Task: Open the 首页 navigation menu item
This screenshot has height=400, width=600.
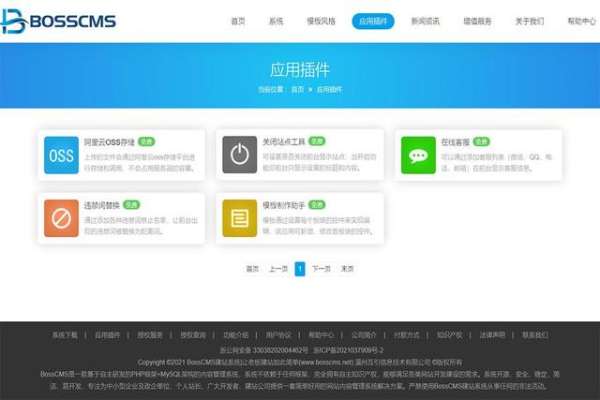Action: (238, 21)
